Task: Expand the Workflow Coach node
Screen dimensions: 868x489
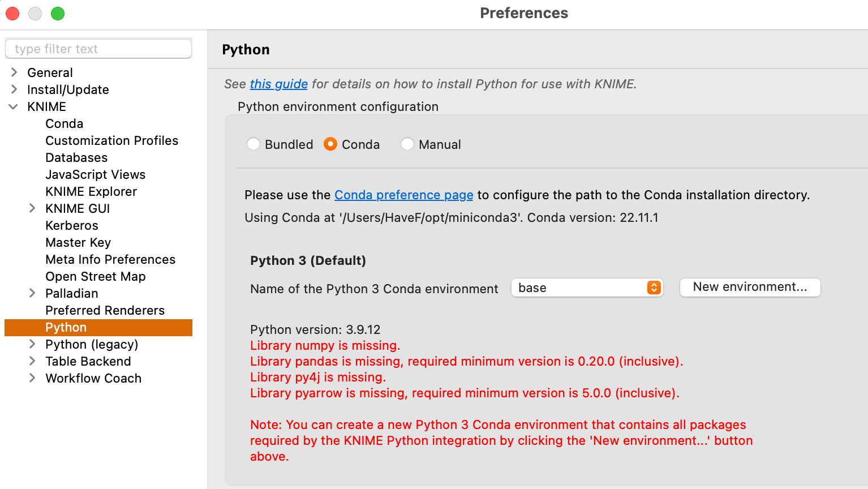Action: click(x=32, y=378)
